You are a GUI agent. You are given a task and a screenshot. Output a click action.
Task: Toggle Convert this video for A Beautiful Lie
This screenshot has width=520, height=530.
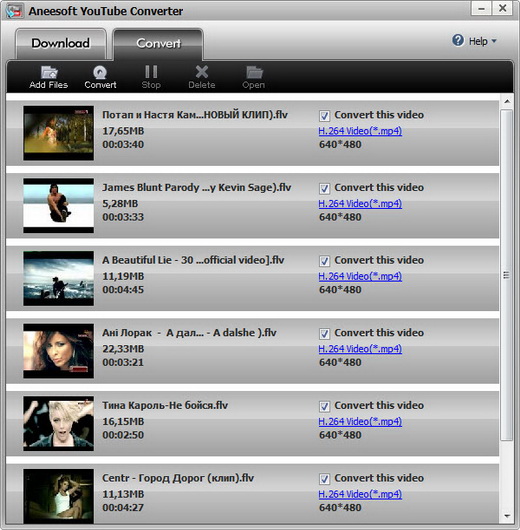point(324,261)
